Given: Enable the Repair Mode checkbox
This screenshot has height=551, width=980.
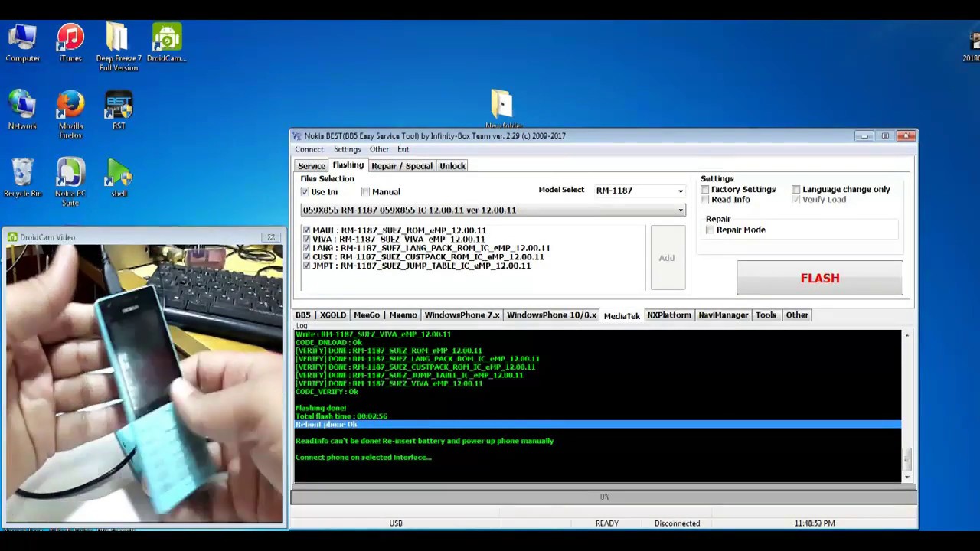Looking at the screenshot, I should pos(710,230).
